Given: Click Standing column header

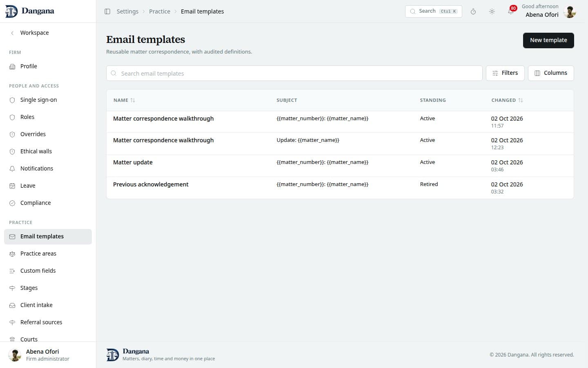Looking at the screenshot, I should pos(433,100).
